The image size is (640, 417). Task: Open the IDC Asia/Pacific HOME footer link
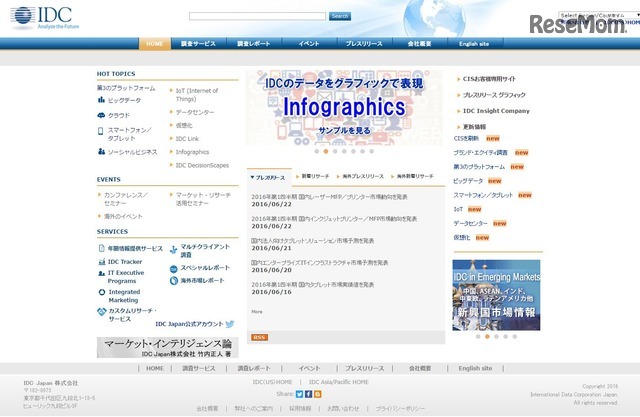(338, 382)
